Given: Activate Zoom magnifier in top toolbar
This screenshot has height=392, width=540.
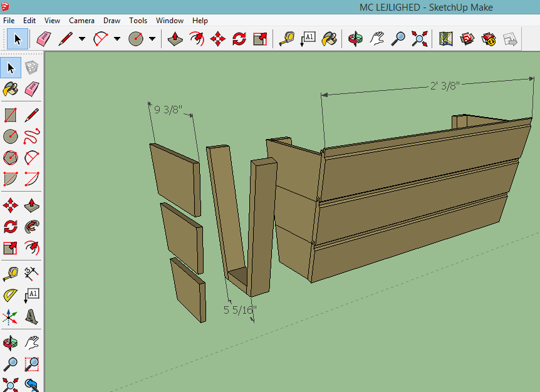Looking at the screenshot, I should pyautogui.click(x=398, y=39).
